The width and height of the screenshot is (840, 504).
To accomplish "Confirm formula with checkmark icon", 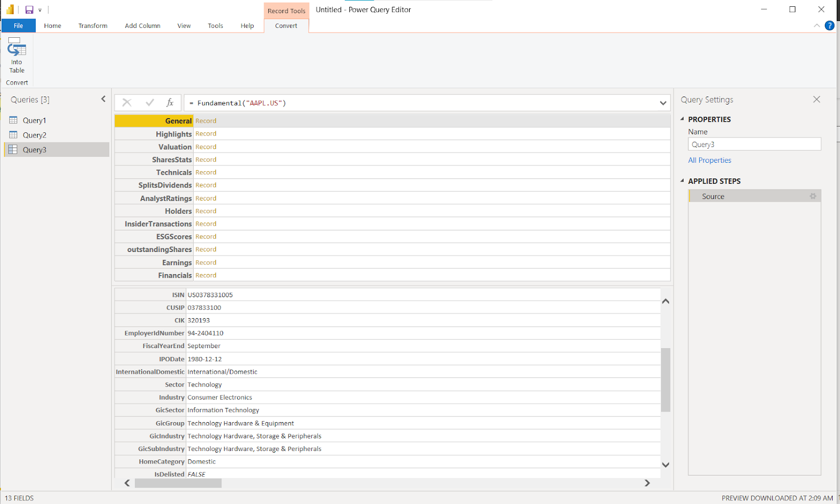I will pyautogui.click(x=150, y=103).
